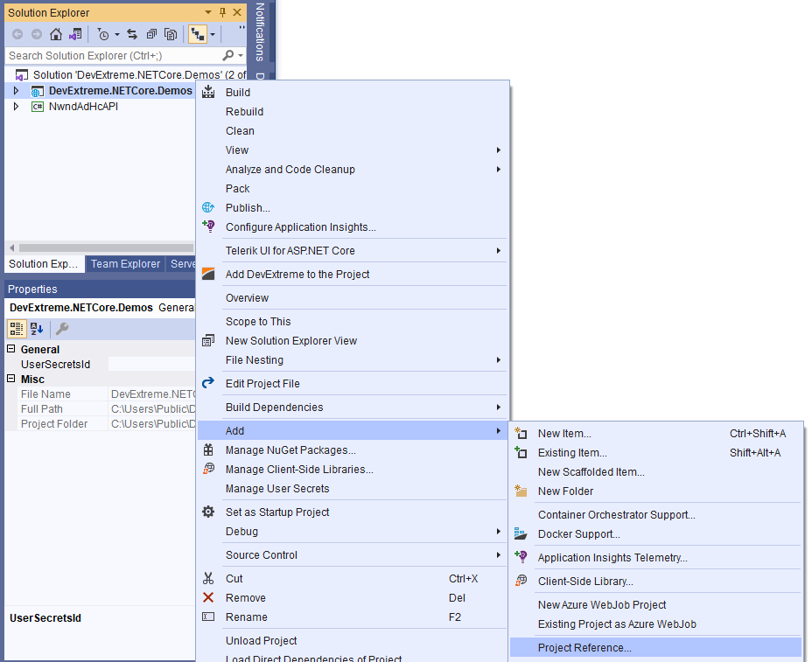Screen dimensions: 812x662
Task: Switch to the Team Explorer tab
Action: tap(125, 264)
